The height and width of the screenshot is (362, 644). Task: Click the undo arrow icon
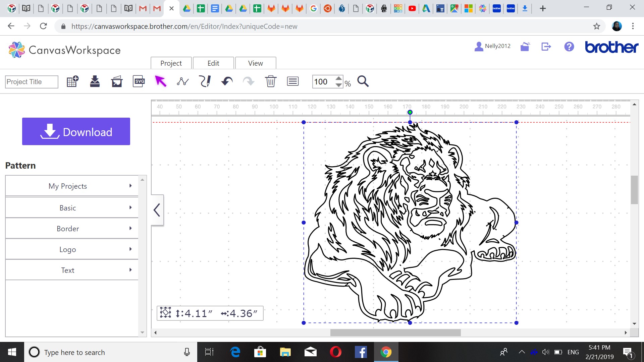(x=227, y=81)
